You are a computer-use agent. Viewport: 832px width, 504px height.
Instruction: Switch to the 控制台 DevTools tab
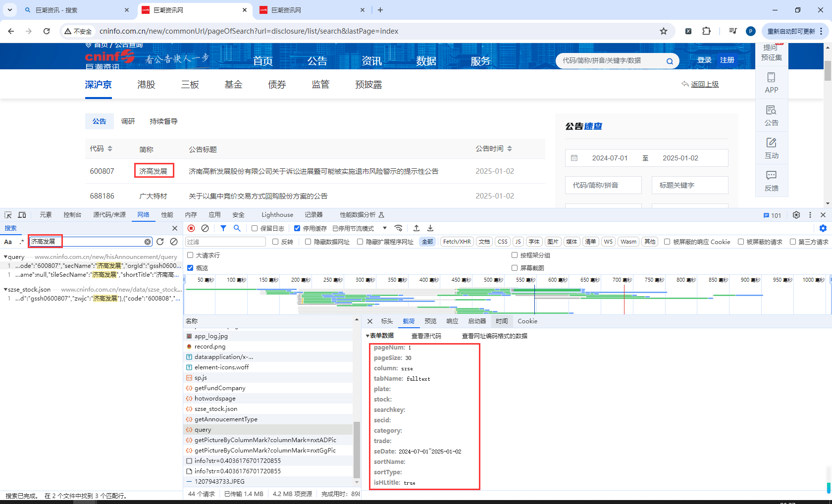(72, 215)
